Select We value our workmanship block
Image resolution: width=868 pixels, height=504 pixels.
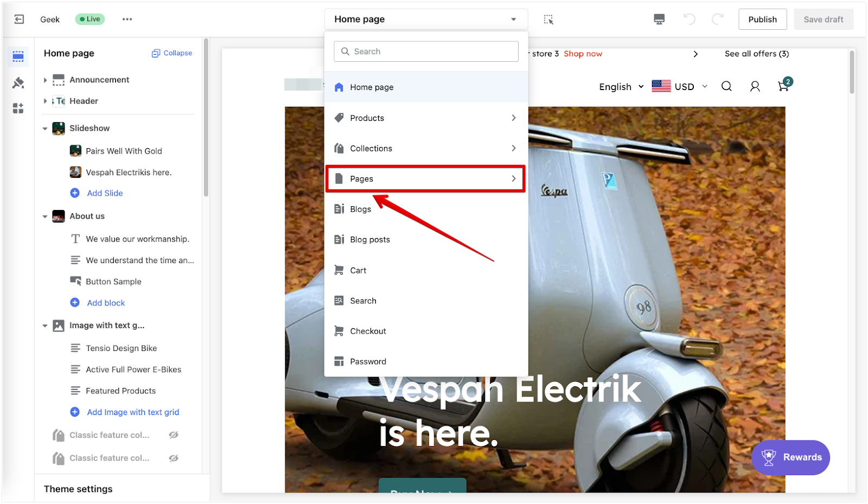(x=137, y=239)
